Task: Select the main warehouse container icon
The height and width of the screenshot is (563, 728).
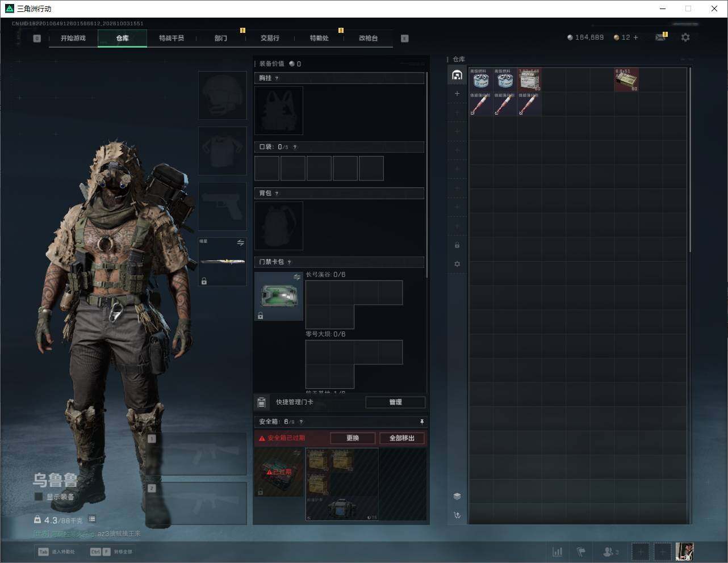Action: click(x=457, y=75)
